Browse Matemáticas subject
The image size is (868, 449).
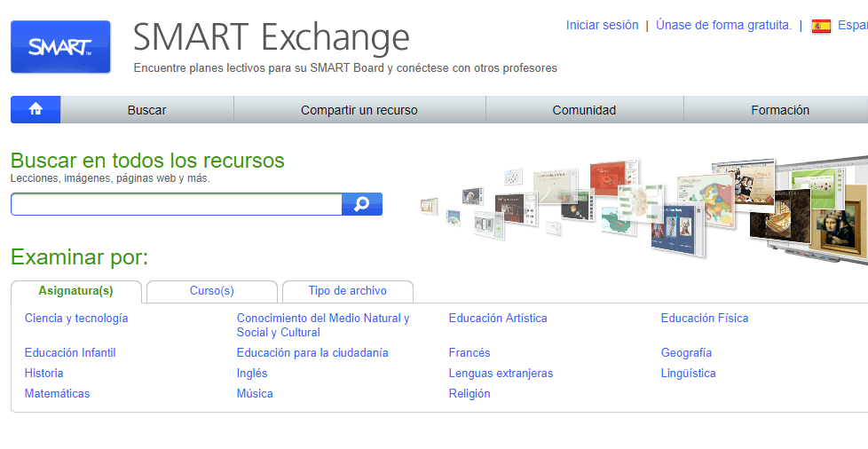click(x=57, y=394)
